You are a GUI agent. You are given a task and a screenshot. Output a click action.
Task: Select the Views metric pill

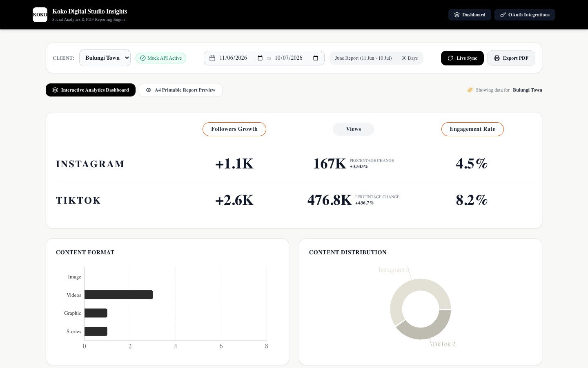point(353,129)
